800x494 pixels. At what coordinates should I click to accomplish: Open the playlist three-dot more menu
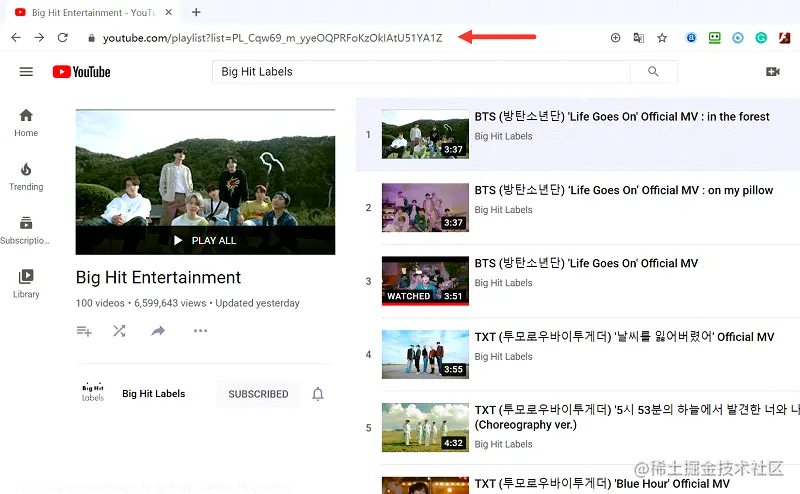coord(201,331)
